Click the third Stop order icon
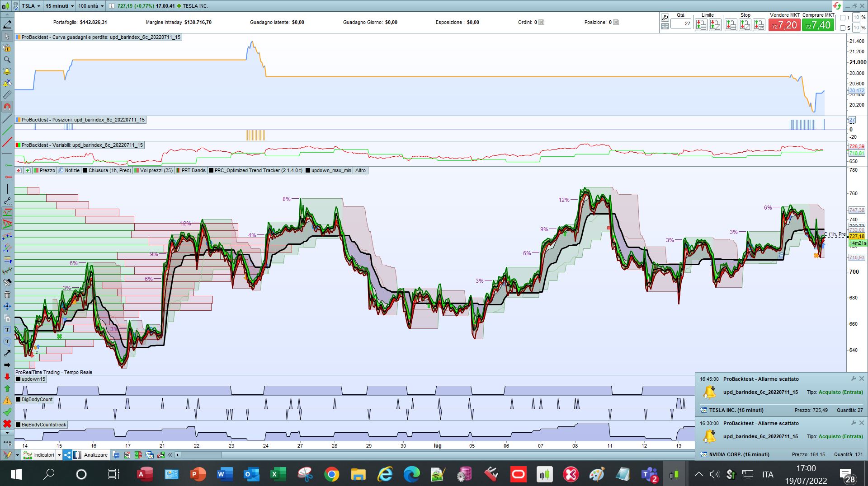The width and height of the screenshot is (868, 486). pos(759,25)
